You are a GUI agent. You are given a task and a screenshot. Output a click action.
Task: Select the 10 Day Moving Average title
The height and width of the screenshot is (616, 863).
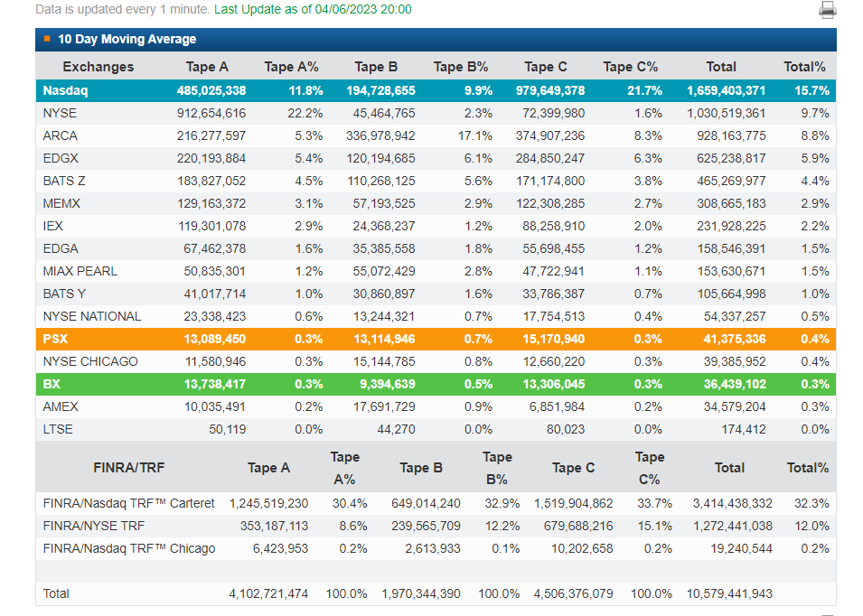(127, 40)
